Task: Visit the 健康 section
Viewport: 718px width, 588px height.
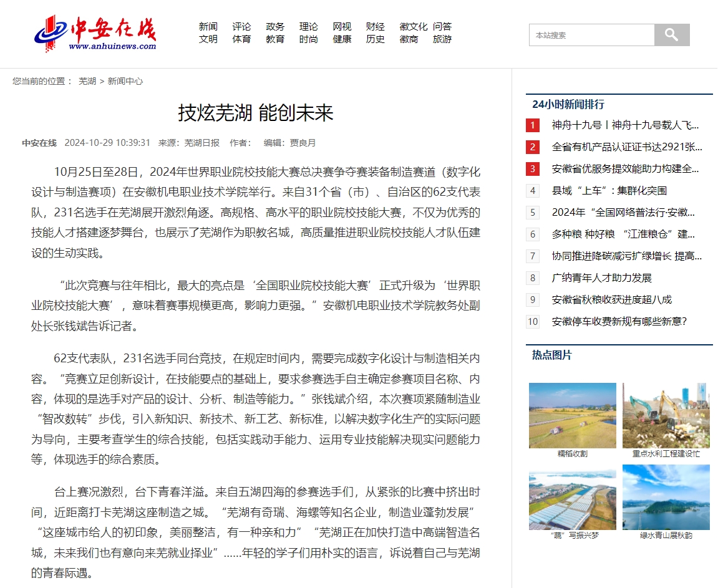Action: click(342, 39)
